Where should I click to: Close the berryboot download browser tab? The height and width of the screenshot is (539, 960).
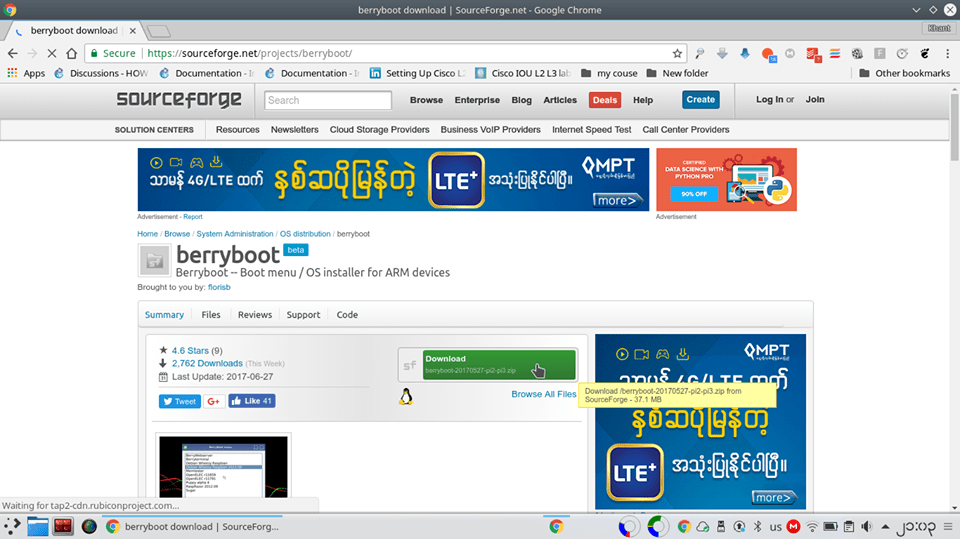[132, 31]
